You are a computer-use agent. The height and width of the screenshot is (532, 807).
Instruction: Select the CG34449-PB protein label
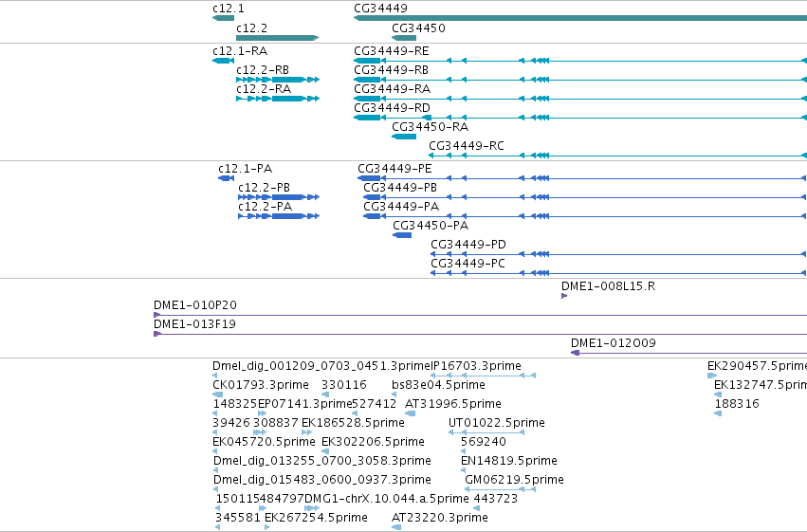[400, 188]
